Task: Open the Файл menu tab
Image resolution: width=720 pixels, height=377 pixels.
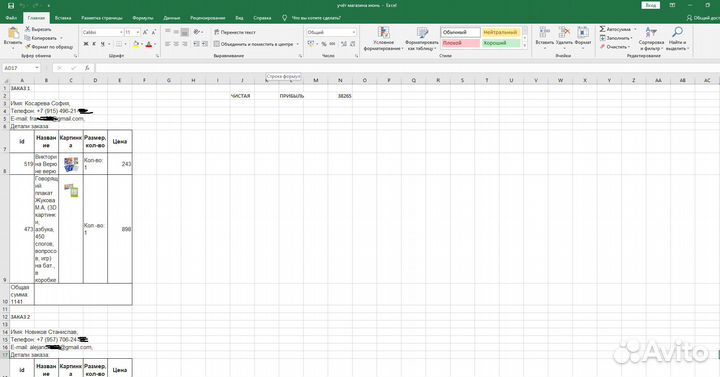Action: (x=11, y=18)
